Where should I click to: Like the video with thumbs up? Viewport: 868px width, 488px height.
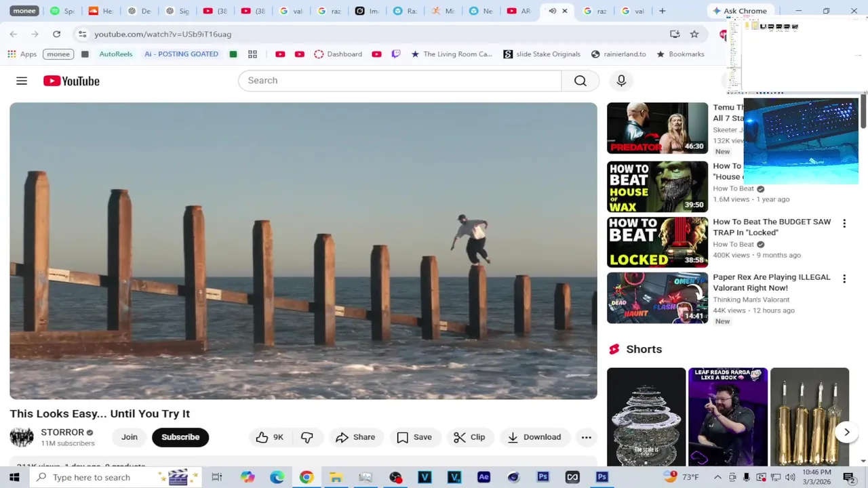coord(270,437)
